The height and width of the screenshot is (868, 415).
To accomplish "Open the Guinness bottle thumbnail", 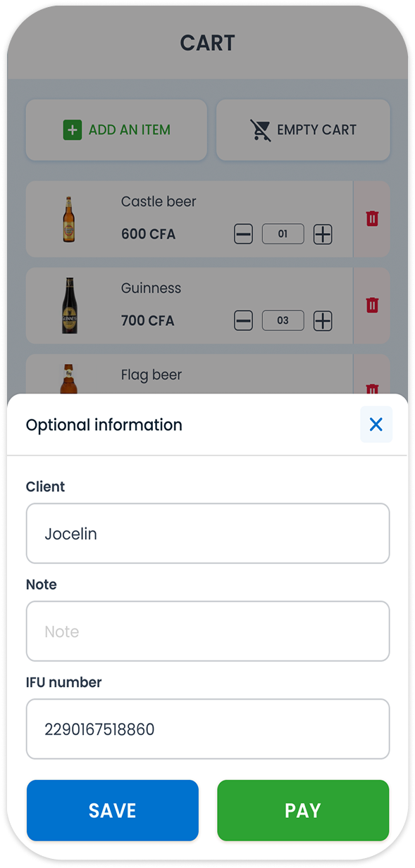I will [69, 306].
